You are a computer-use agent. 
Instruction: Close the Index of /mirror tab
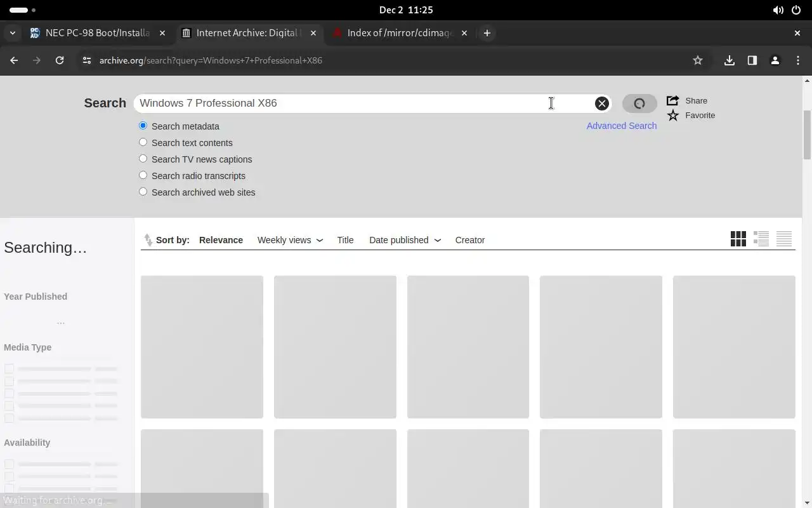pyautogui.click(x=464, y=33)
